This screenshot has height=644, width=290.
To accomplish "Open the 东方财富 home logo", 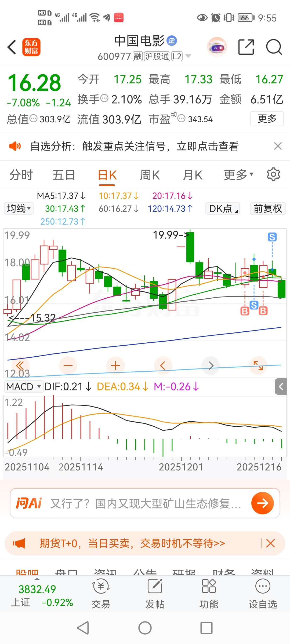I will click(x=31, y=47).
